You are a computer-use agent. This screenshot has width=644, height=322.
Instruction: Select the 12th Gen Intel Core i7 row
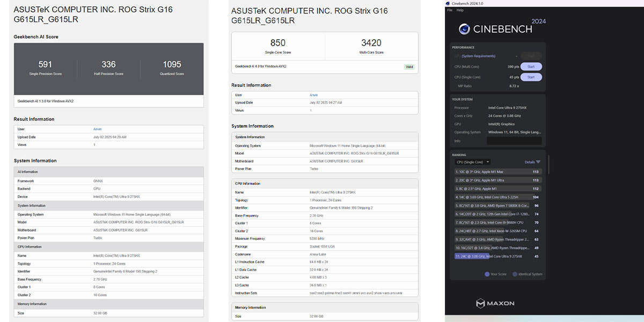point(497,214)
